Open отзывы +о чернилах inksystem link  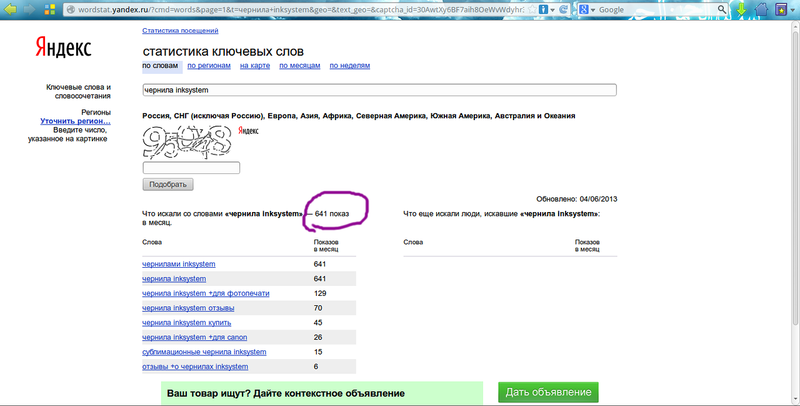point(195,367)
